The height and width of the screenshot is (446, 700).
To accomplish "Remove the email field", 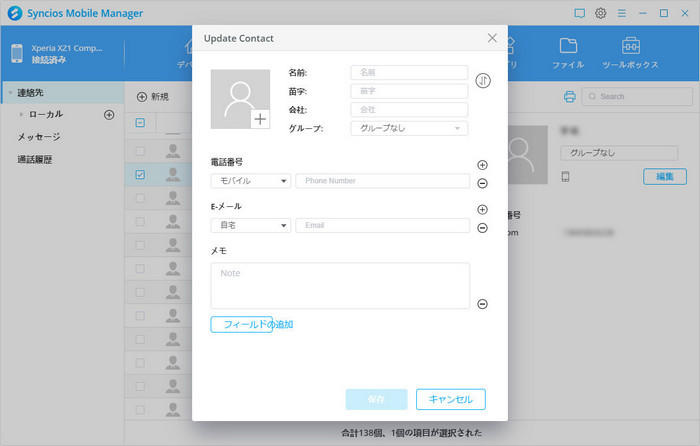I will (482, 228).
